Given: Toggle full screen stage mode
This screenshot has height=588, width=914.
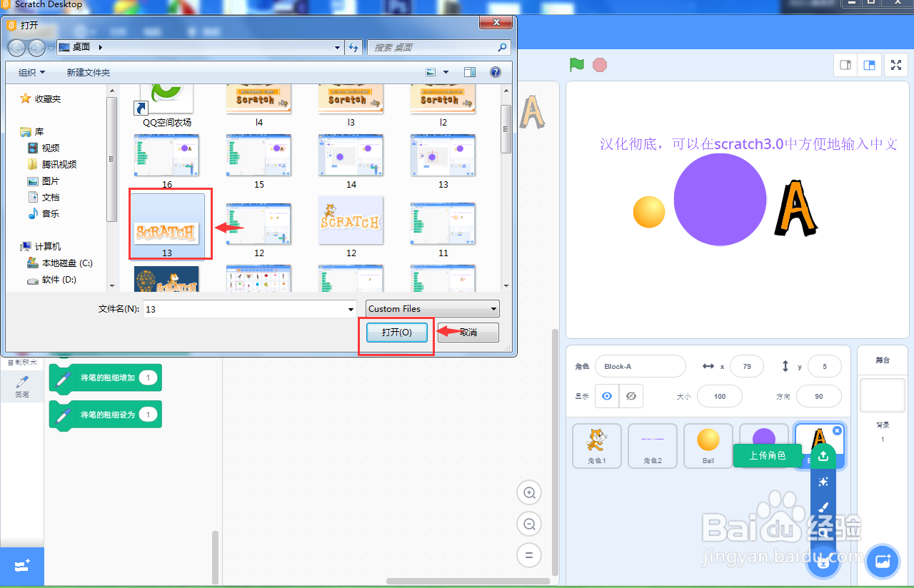Looking at the screenshot, I should pyautogui.click(x=895, y=65).
